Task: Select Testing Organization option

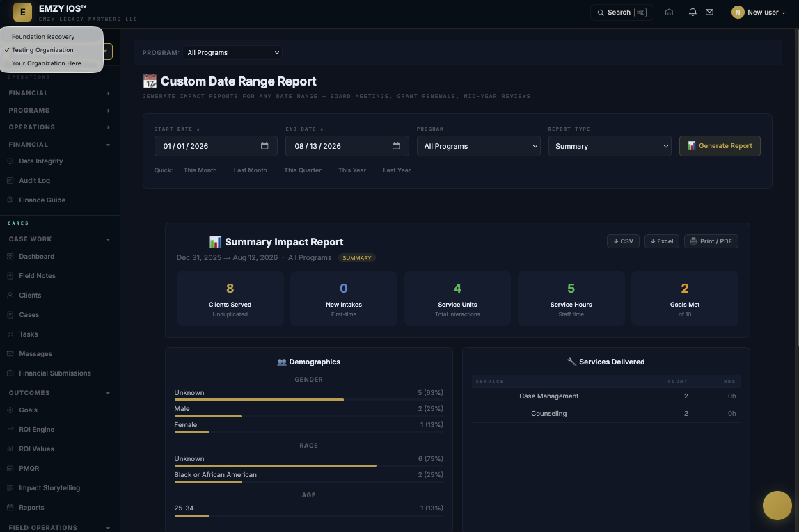Action: click(x=52, y=50)
